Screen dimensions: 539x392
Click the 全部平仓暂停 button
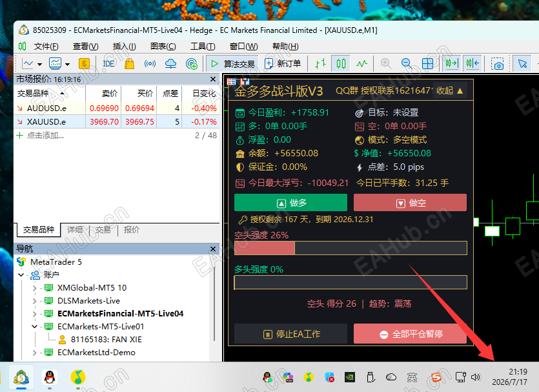[410, 334]
